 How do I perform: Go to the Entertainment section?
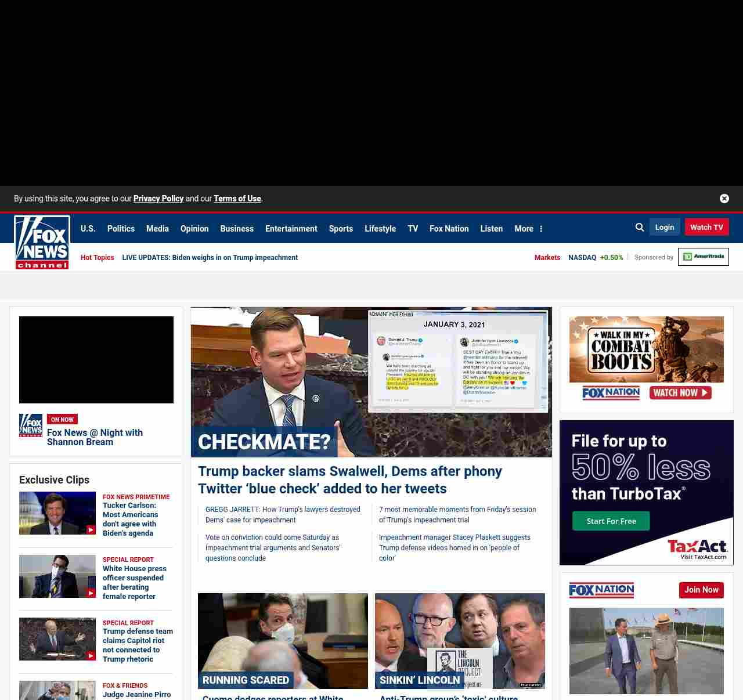click(291, 229)
